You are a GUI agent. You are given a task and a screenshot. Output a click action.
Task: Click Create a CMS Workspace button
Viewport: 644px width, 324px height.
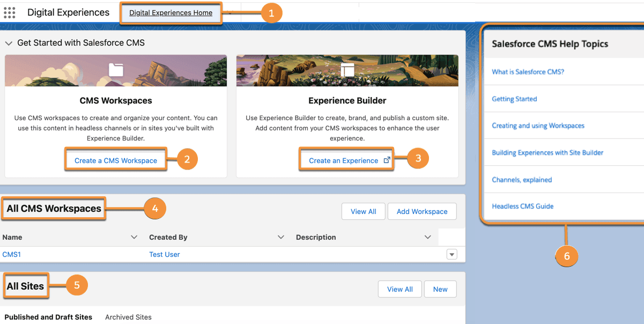click(x=116, y=160)
